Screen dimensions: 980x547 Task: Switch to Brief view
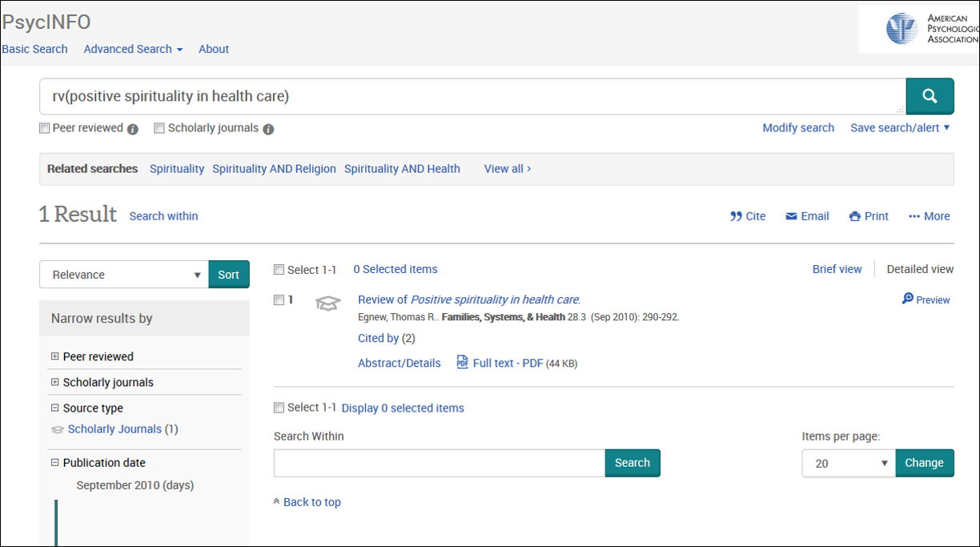point(837,269)
